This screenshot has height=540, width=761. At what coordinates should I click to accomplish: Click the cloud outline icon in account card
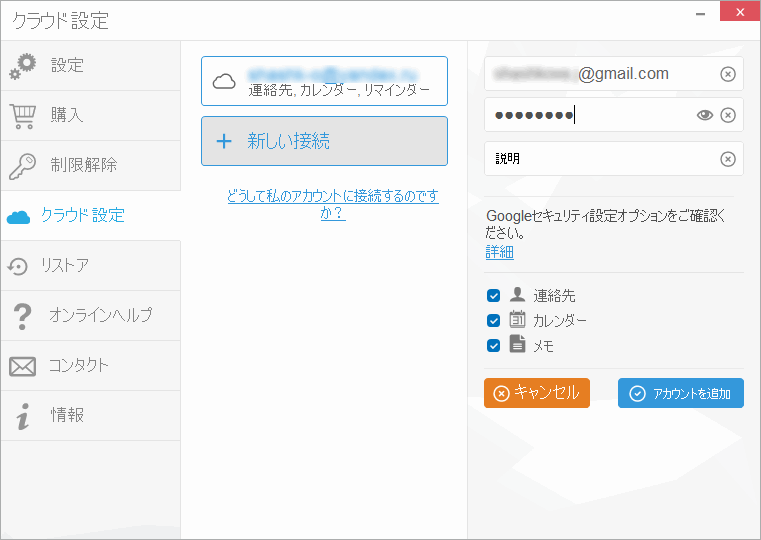[224, 82]
